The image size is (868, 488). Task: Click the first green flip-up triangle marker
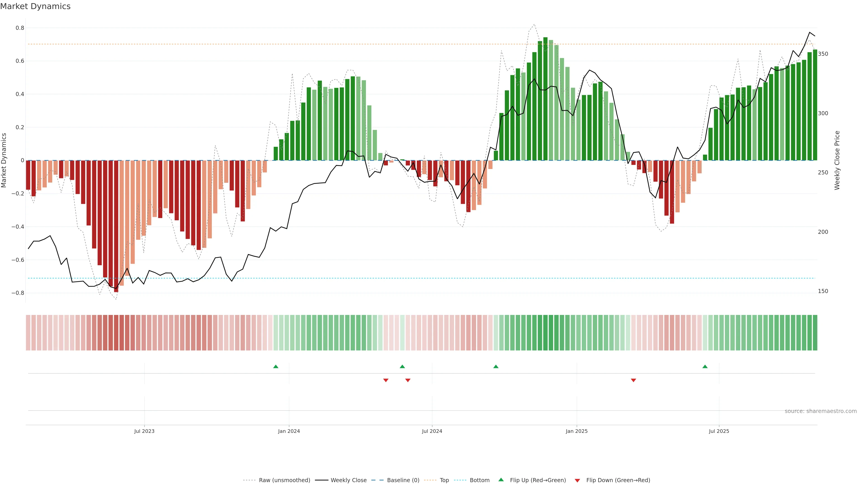(276, 366)
